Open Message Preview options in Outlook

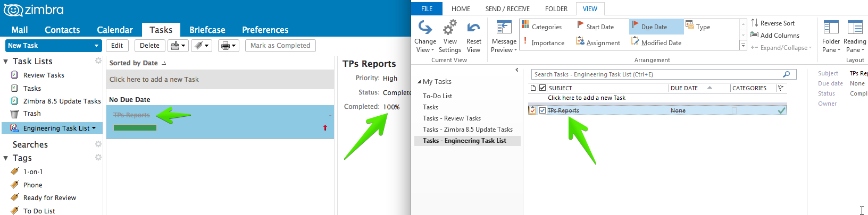pos(504,36)
